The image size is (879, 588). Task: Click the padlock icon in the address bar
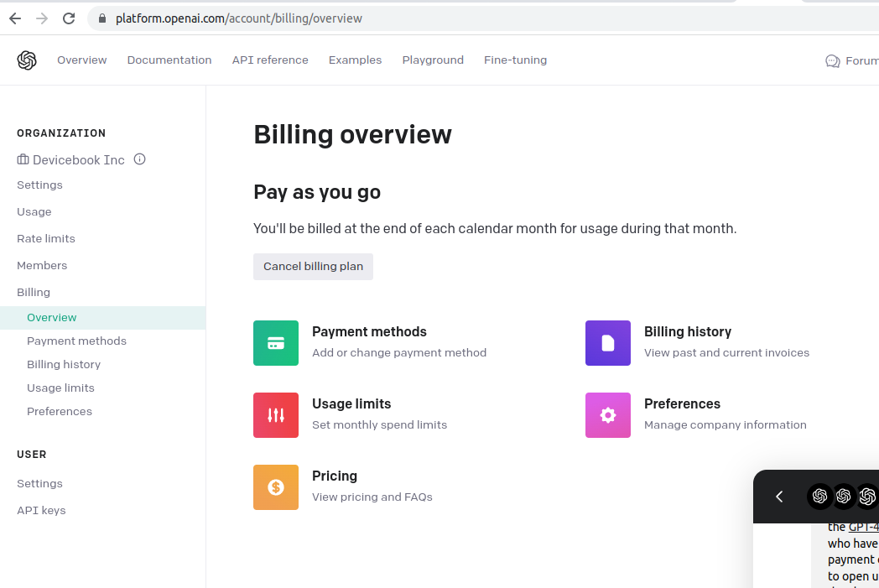(101, 18)
